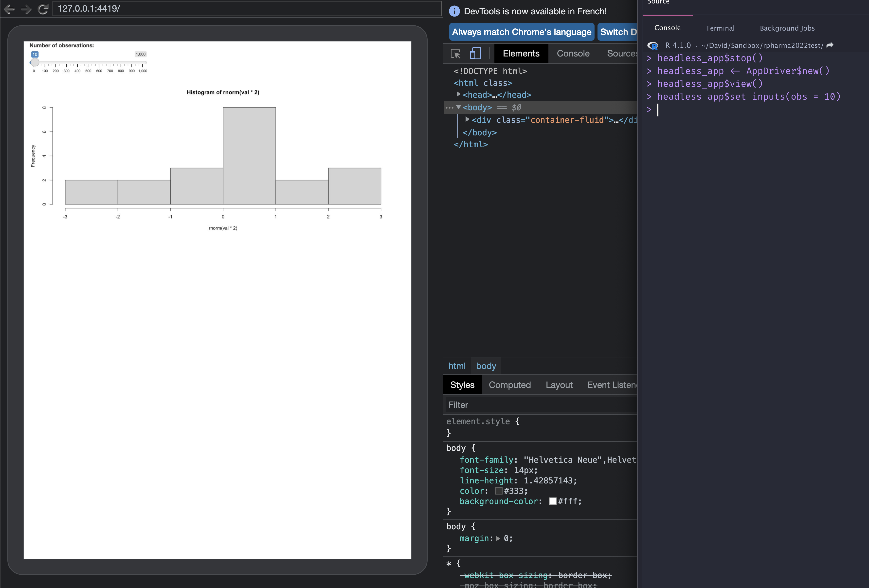Click Always match Chrome's language button
This screenshot has height=588, width=869.
tap(522, 32)
